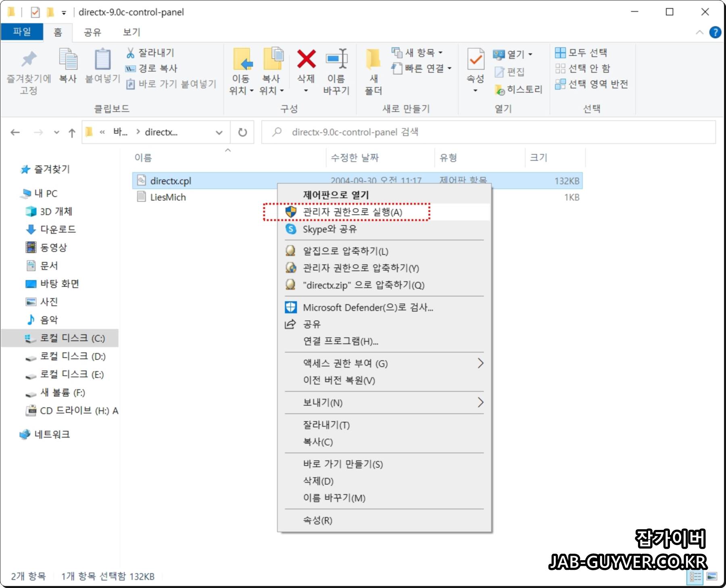
Task: Click the Help question mark button
Action: pyautogui.click(x=715, y=32)
